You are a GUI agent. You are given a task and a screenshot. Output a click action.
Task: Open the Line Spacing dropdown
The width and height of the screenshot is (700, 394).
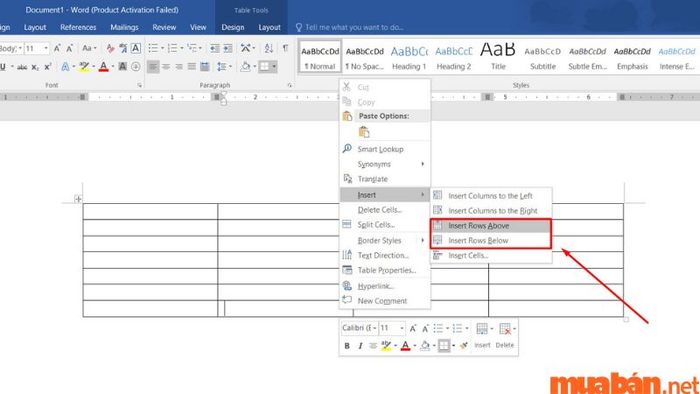224,67
